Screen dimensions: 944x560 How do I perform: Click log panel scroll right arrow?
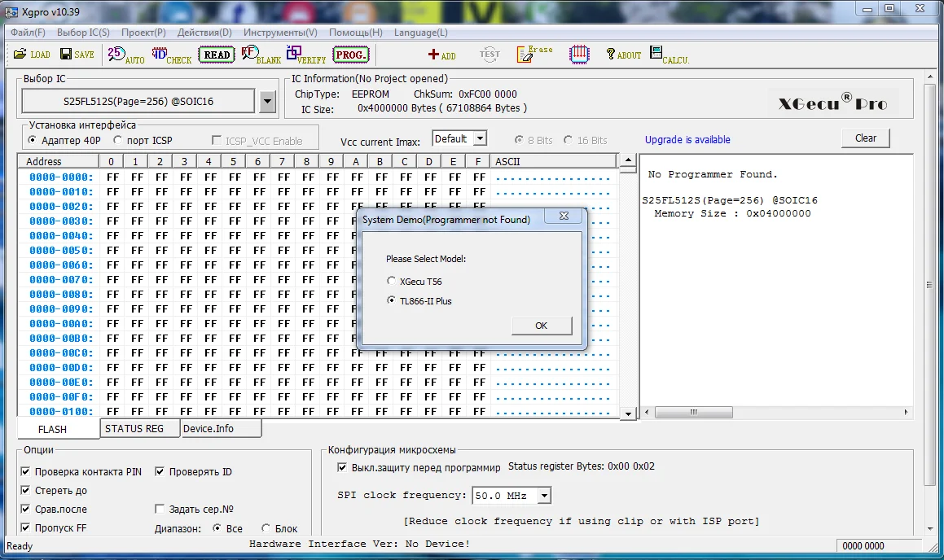point(906,412)
